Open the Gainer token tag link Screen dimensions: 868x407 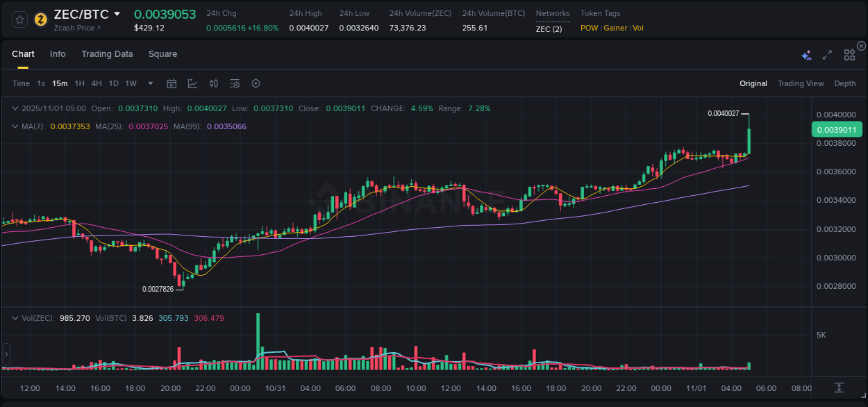(615, 28)
